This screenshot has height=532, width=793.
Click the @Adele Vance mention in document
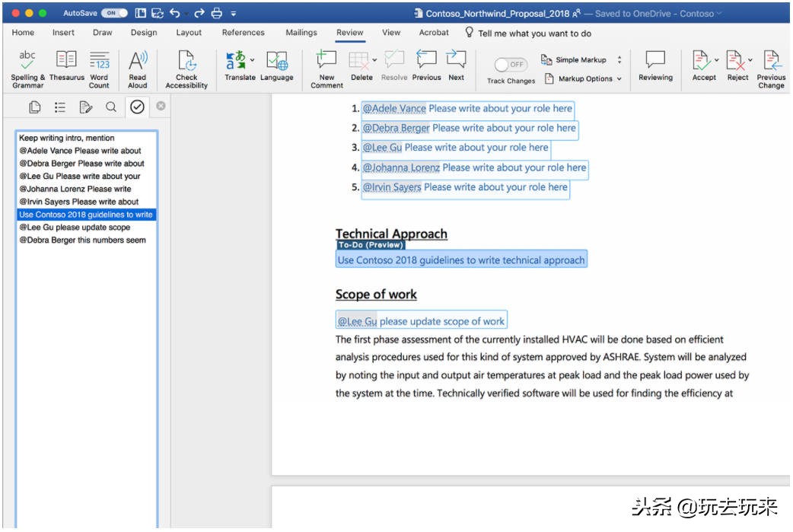click(394, 108)
